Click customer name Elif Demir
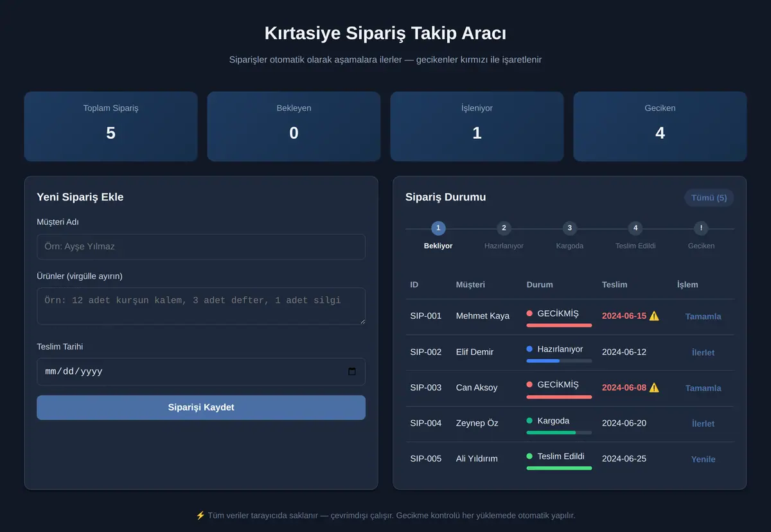 click(x=475, y=352)
